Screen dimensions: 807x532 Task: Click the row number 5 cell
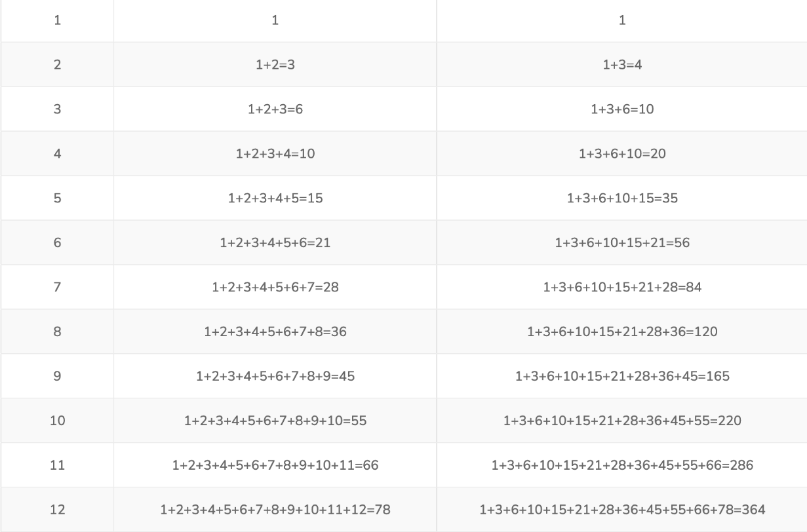point(57,199)
